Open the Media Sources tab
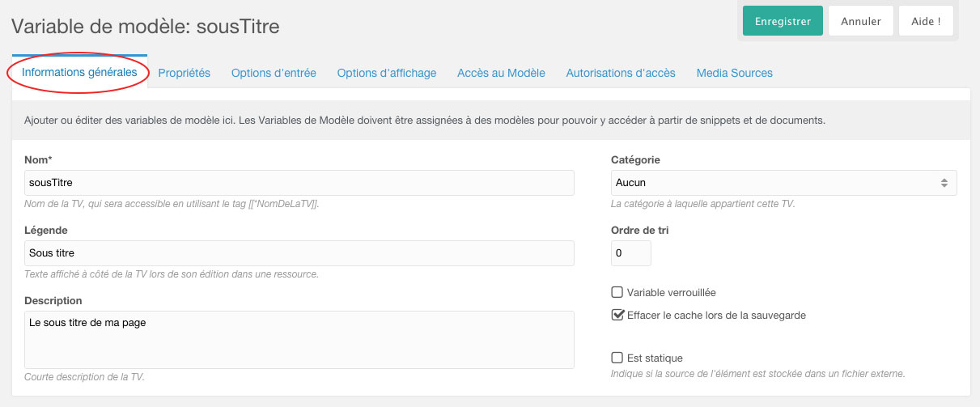The height and width of the screenshot is (407, 980). (735, 73)
